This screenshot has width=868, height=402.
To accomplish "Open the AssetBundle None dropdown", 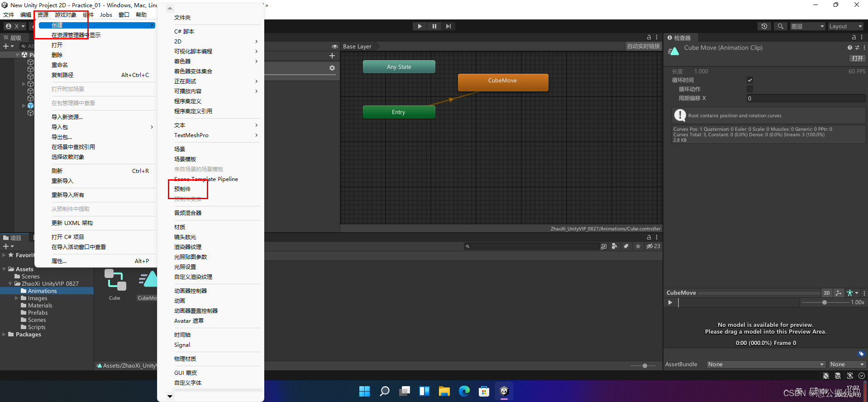I will coord(766,364).
